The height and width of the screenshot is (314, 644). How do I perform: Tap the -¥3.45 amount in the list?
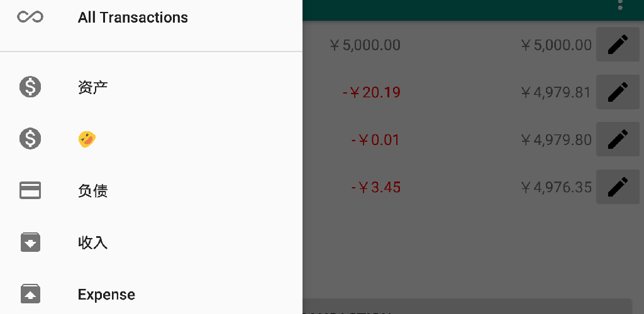click(x=375, y=187)
